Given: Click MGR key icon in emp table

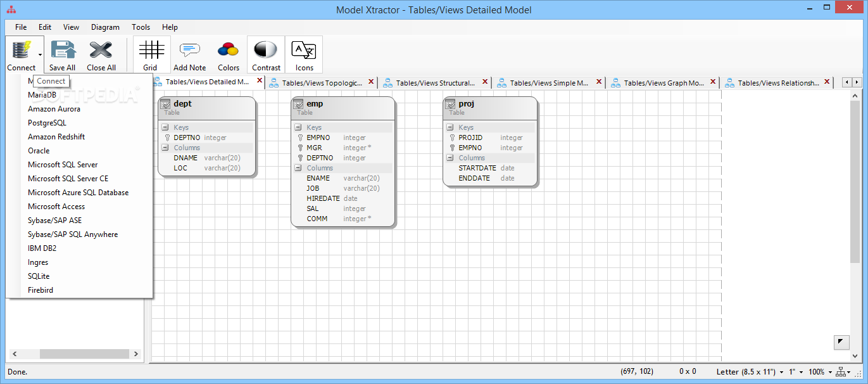Looking at the screenshot, I should click(x=300, y=148).
